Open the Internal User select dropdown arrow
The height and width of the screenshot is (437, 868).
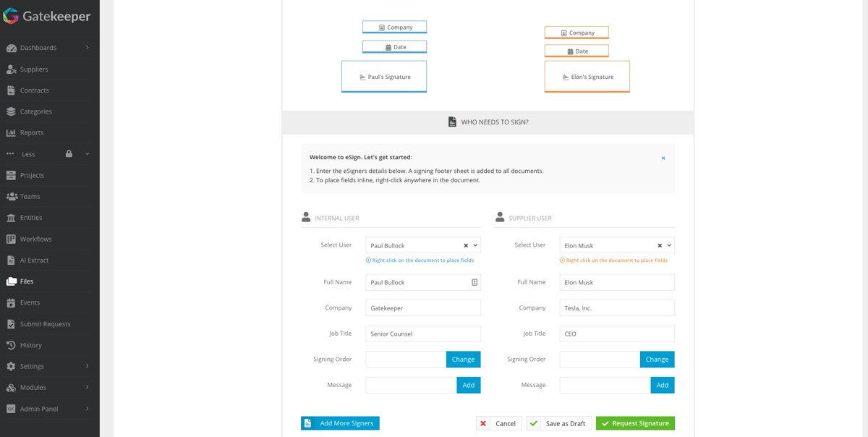tap(475, 245)
